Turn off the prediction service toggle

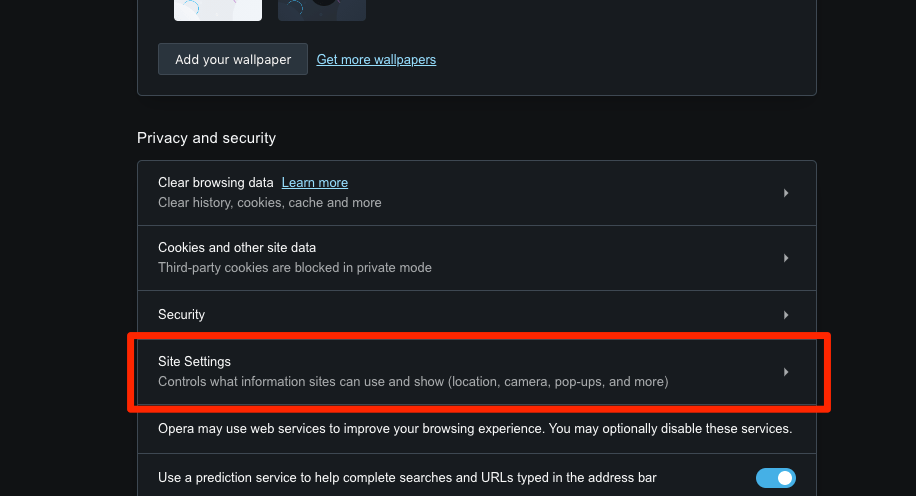pyautogui.click(x=776, y=478)
